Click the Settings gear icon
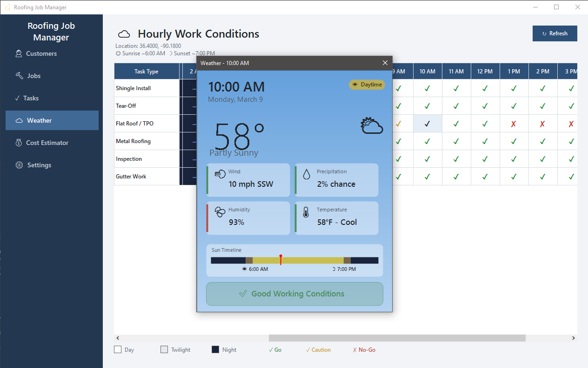The image size is (588, 368). pyautogui.click(x=19, y=165)
